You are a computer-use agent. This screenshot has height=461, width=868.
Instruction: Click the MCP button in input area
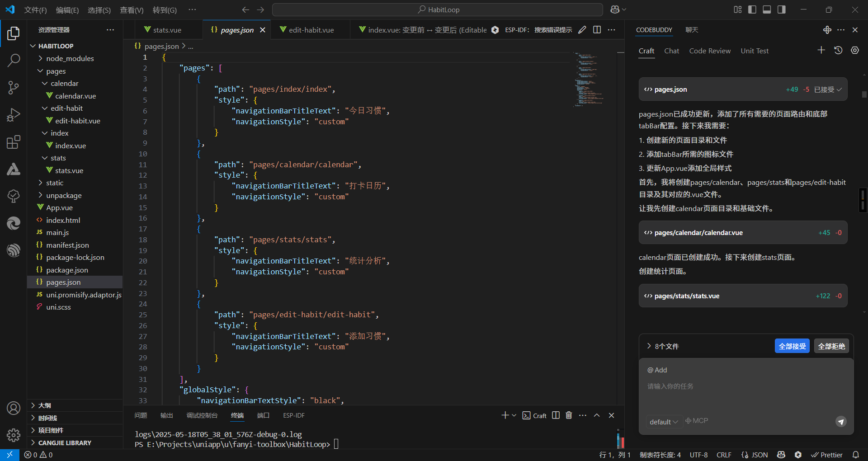pos(697,421)
